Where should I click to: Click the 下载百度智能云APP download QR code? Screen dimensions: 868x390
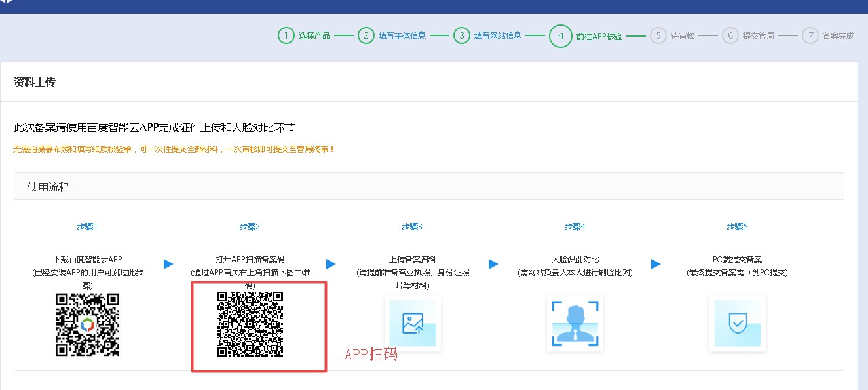pyautogui.click(x=87, y=324)
